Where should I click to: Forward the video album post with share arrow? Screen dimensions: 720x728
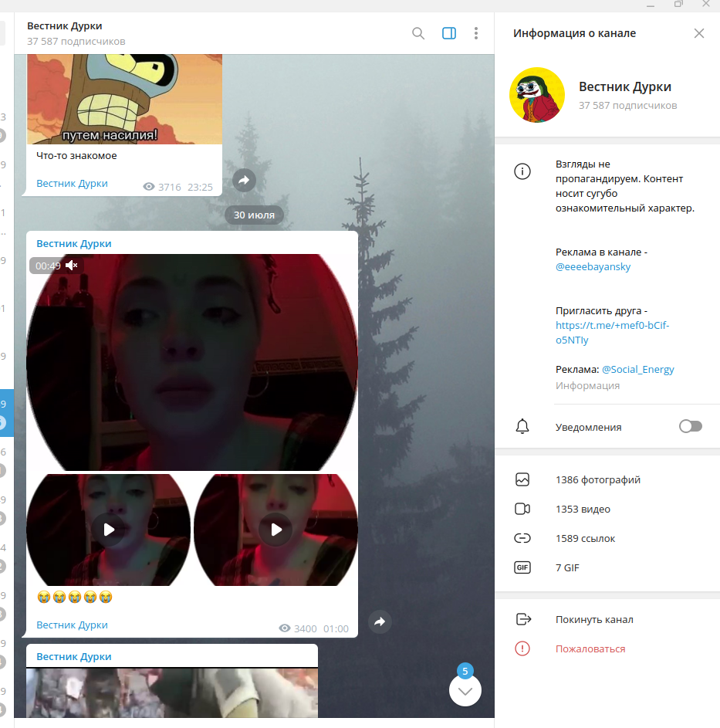point(380,621)
